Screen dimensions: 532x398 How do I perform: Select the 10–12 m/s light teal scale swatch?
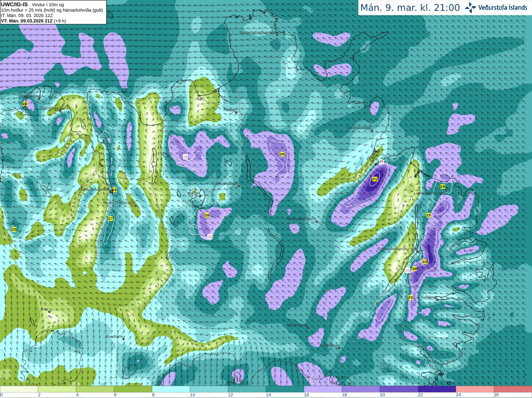click(209, 389)
